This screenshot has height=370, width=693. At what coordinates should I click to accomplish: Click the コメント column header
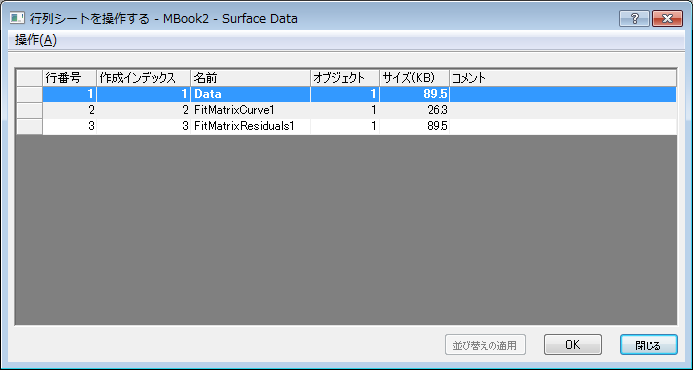click(x=563, y=78)
